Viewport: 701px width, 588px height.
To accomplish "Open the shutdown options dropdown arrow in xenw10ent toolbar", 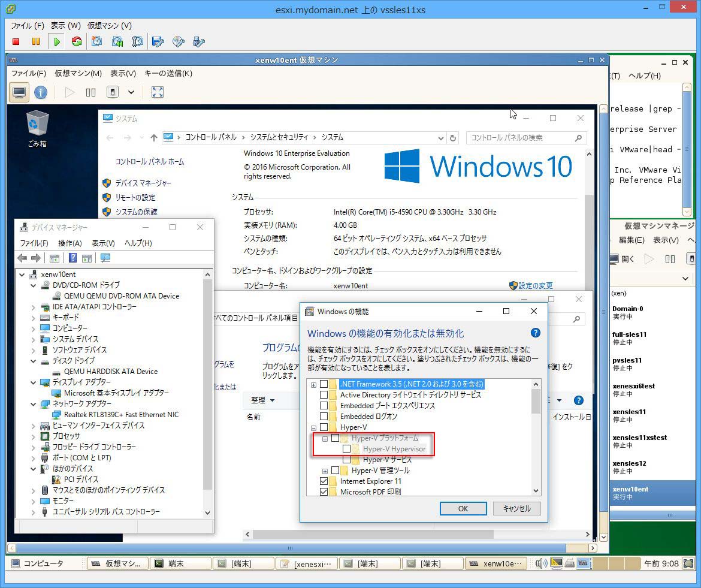I will pos(131,92).
